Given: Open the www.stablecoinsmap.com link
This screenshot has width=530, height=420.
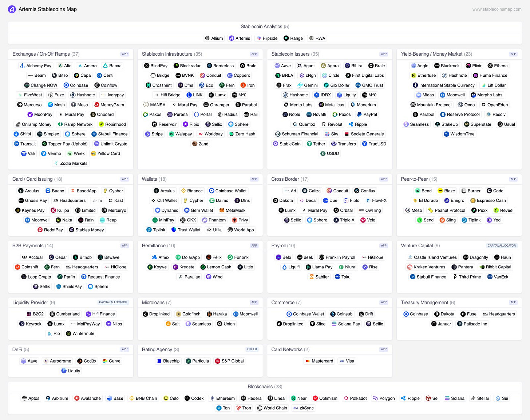Looking at the screenshot, I should pyautogui.click(x=497, y=9).
